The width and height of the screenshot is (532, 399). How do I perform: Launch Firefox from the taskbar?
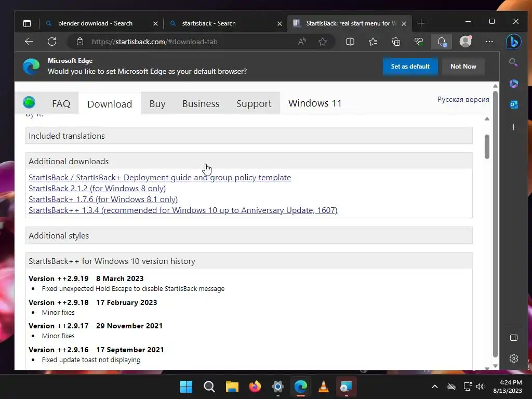point(255,387)
